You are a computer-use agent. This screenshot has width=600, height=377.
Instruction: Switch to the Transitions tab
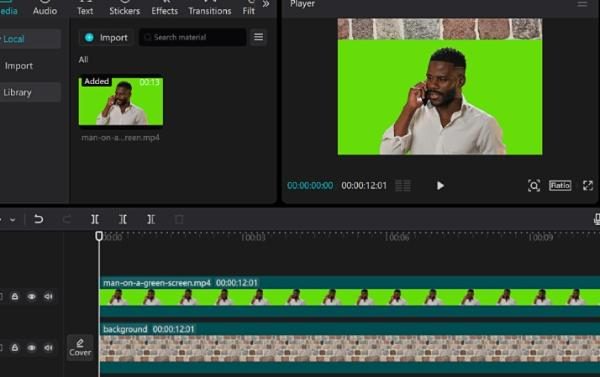(x=210, y=11)
